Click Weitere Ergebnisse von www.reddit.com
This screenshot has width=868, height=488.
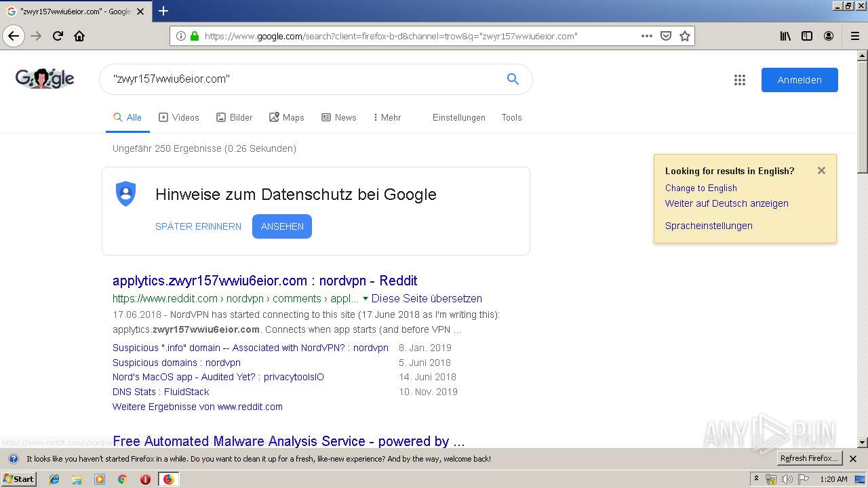197,407
